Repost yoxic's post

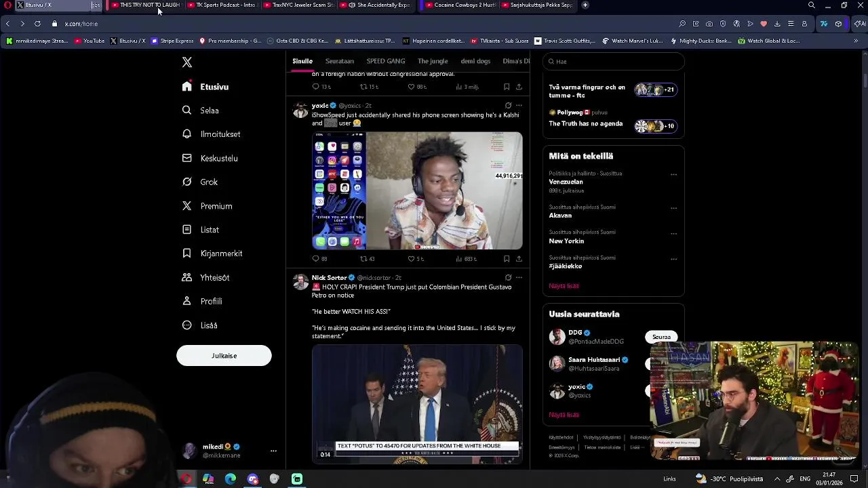coord(367,259)
